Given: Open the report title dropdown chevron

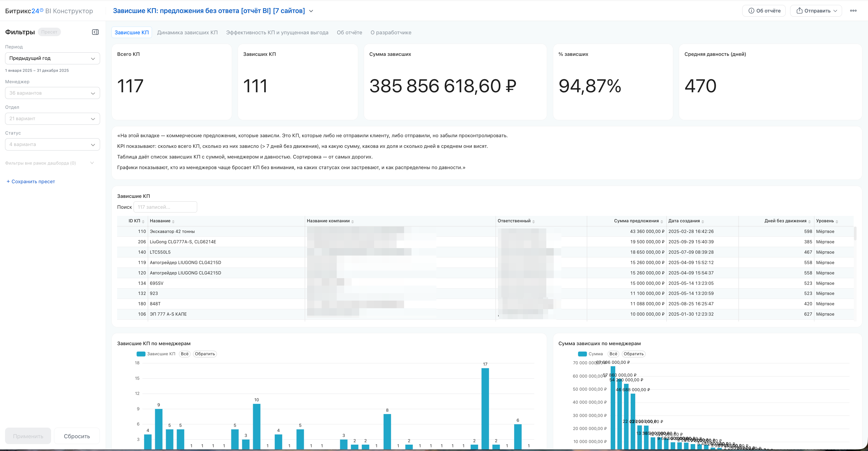Looking at the screenshot, I should pyautogui.click(x=311, y=11).
